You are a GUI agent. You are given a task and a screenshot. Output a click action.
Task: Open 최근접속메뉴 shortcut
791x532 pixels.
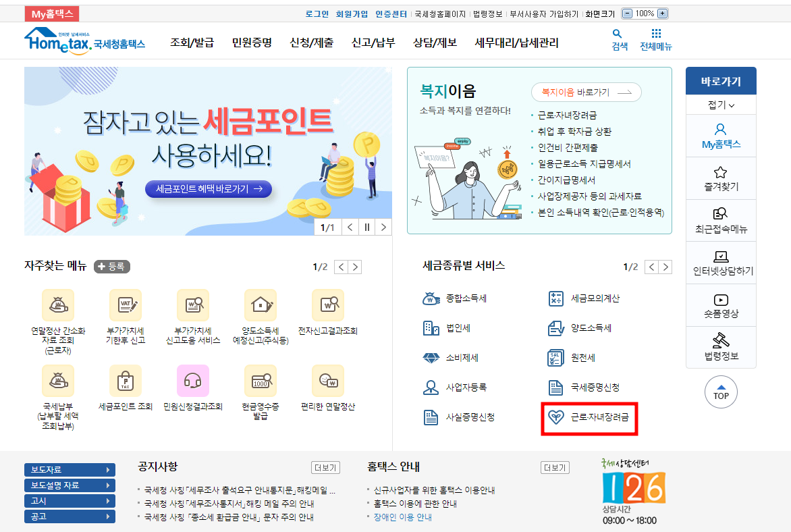tap(721, 221)
